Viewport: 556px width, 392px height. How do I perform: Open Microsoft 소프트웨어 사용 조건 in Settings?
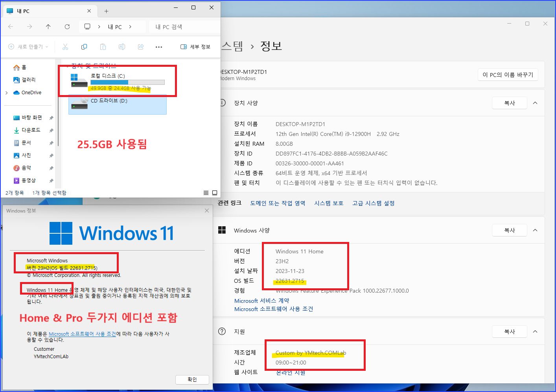coord(274,309)
